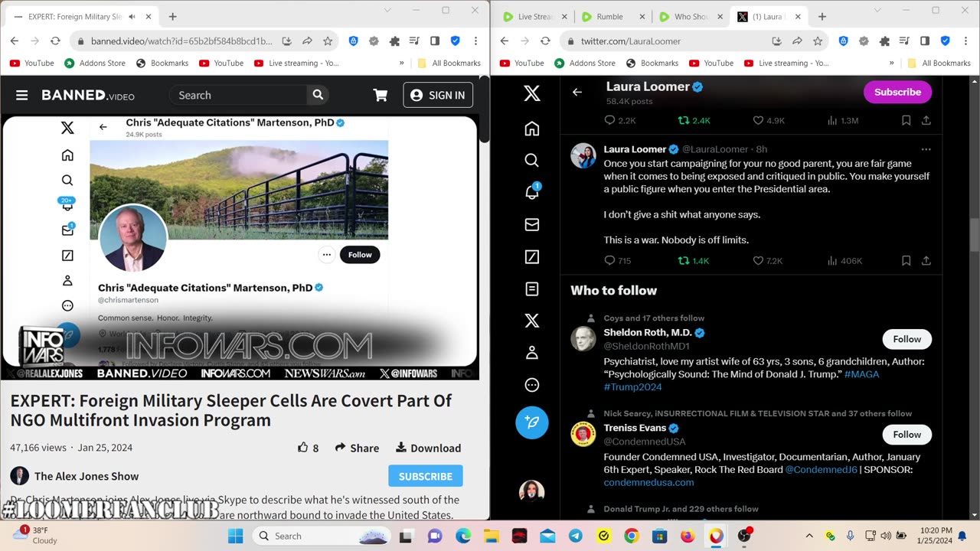Star-bookmark the banned.video page

pos(328,41)
